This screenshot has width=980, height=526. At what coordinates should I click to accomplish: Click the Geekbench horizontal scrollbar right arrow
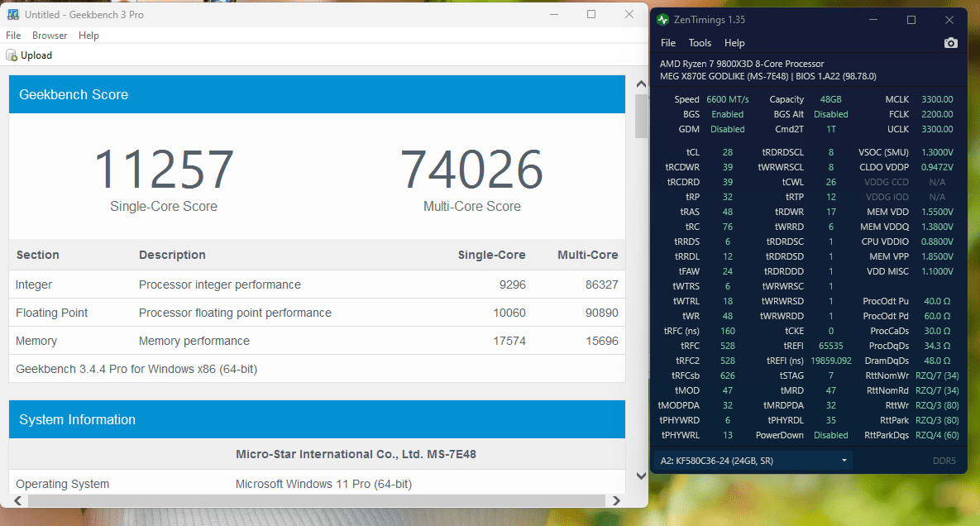tap(616, 500)
